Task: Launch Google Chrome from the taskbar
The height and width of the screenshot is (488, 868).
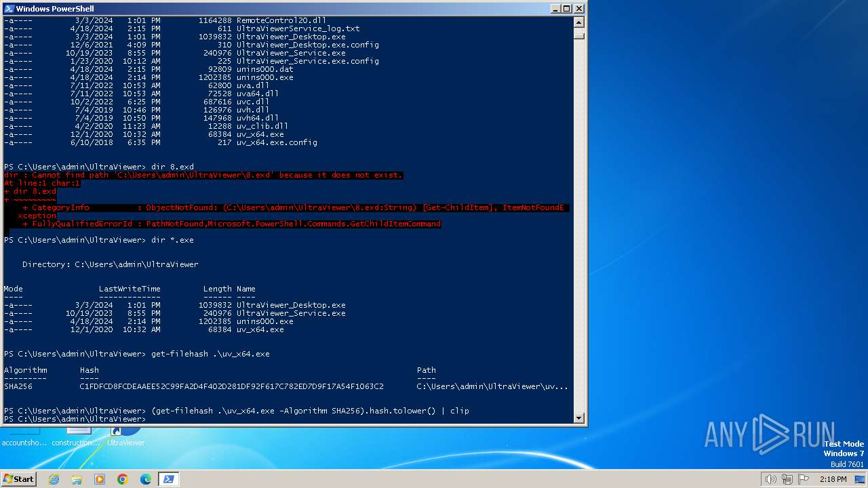Action: pyautogui.click(x=123, y=479)
